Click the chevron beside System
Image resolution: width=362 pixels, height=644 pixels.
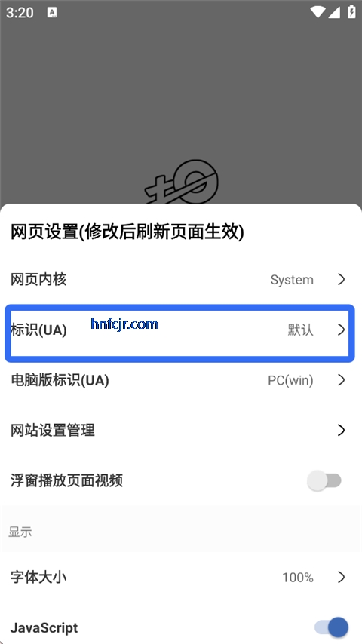(341, 279)
